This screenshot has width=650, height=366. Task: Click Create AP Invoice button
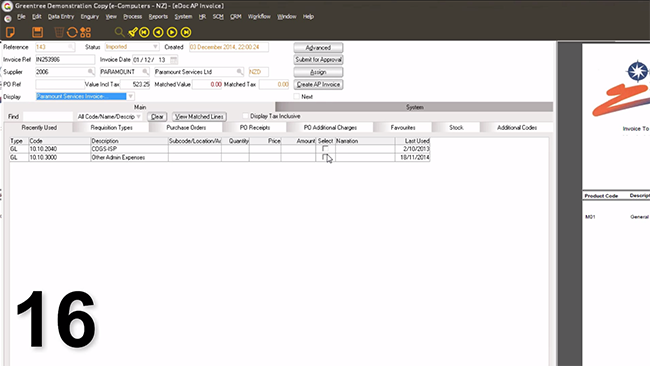318,85
